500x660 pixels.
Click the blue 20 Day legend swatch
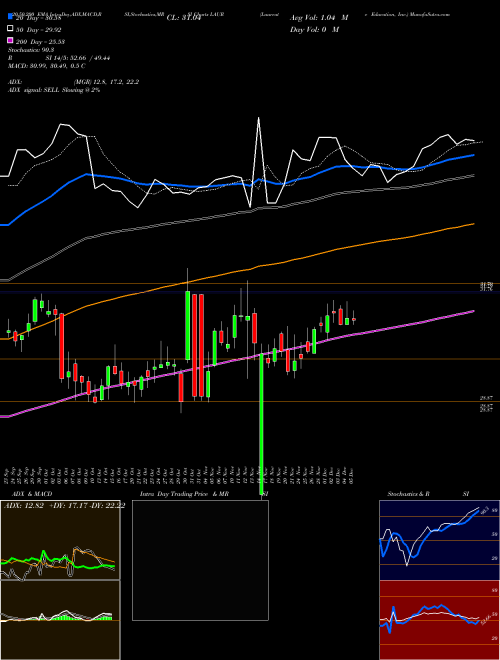[x=10, y=18]
